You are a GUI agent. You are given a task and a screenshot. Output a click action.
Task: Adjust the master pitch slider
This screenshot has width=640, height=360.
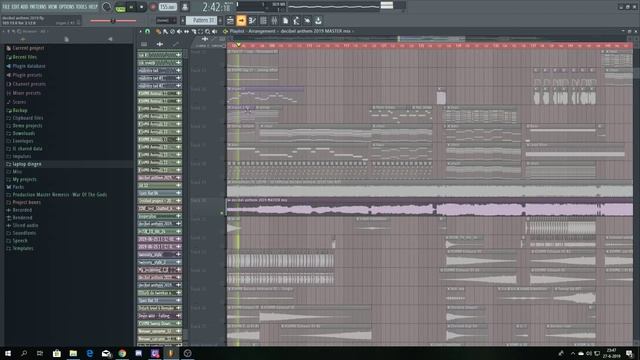pyautogui.click(x=113, y=20)
